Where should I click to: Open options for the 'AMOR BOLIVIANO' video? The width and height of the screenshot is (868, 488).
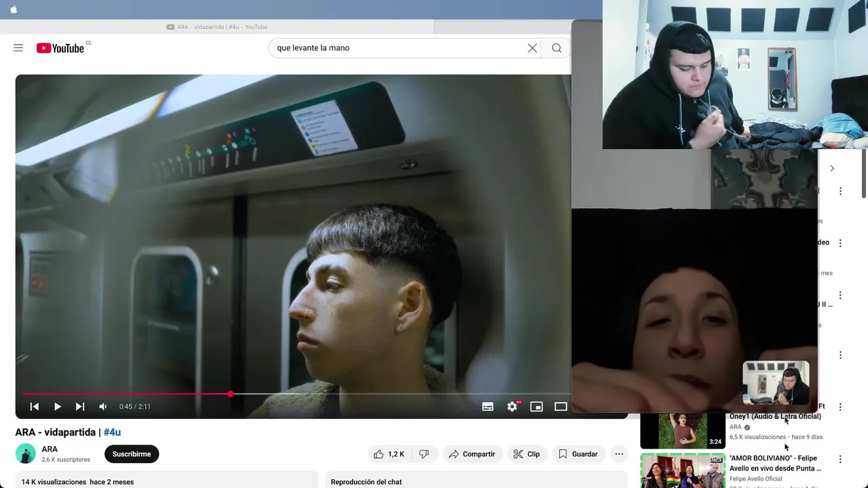coord(840,459)
